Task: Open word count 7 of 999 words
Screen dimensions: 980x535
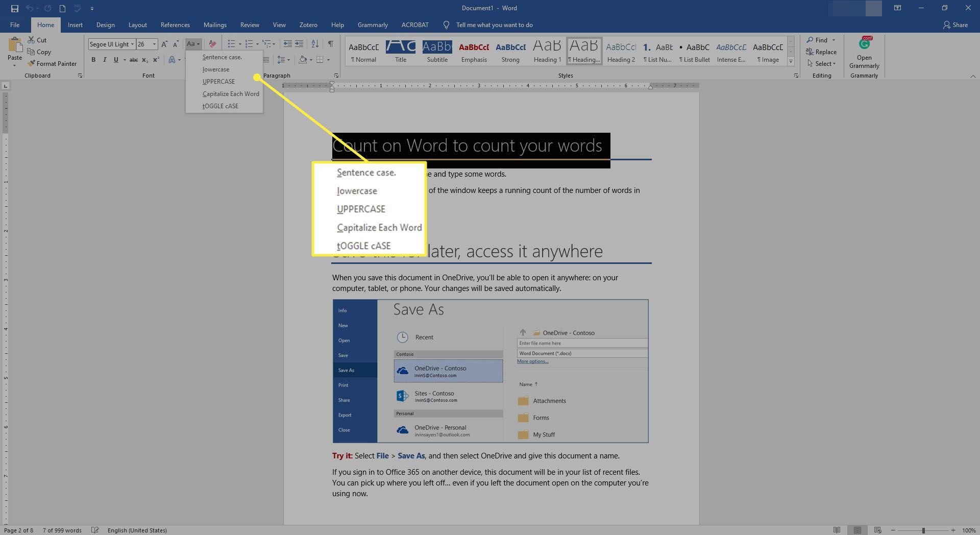Action: point(62,530)
